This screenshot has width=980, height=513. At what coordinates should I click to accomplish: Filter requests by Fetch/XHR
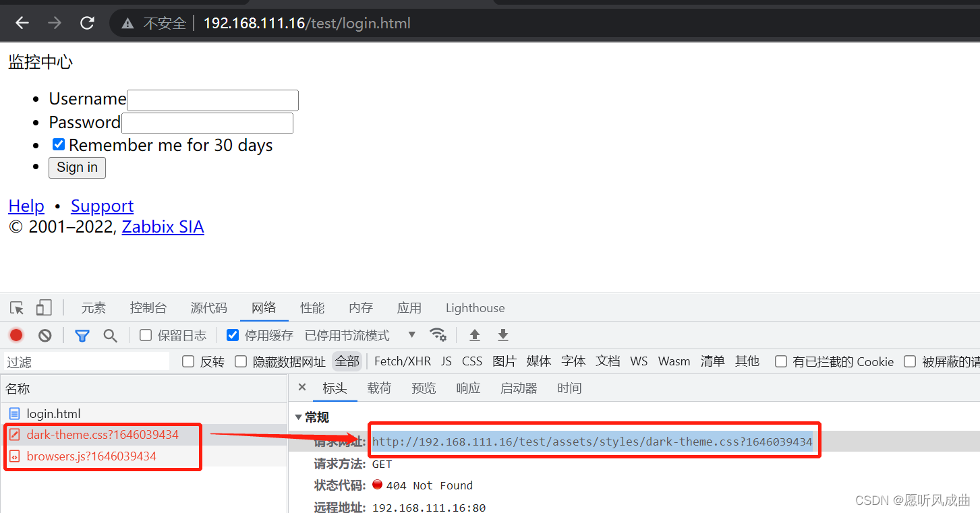click(403, 361)
